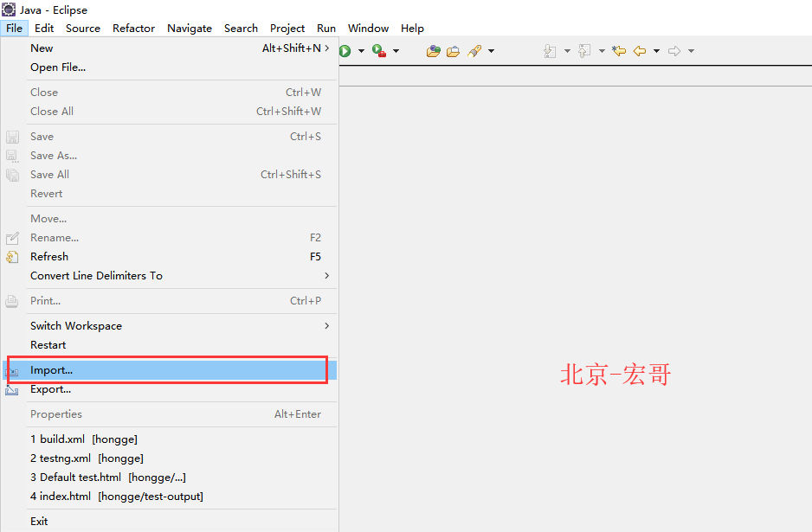This screenshot has height=532, width=812.
Task: Select Close in the File menu
Action: coord(170,92)
